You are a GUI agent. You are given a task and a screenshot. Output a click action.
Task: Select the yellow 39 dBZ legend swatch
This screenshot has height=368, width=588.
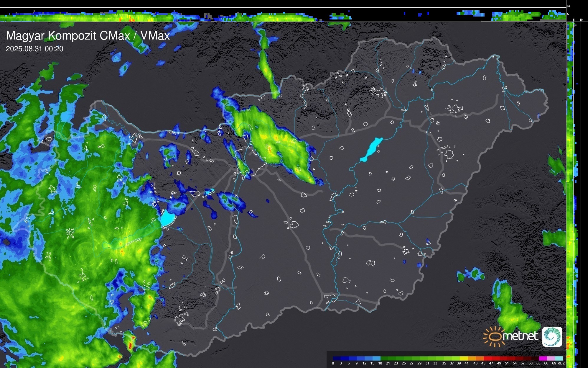[x=464, y=358]
